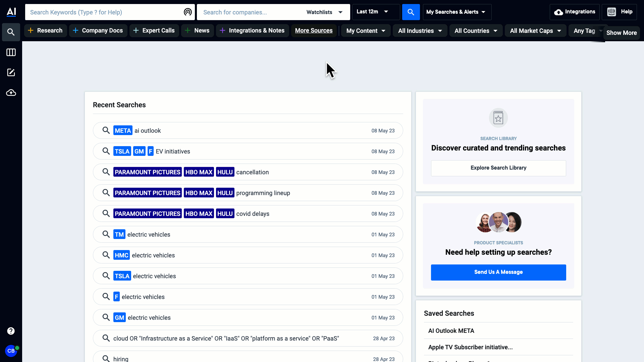The image size is (644, 362).
Task: Open the Watchlists dropdown
Action: tap(325, 12)
